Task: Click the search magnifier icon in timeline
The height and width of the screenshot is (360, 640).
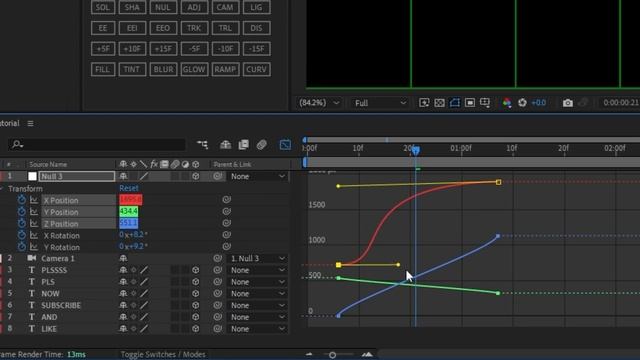Action: [17, 144]
